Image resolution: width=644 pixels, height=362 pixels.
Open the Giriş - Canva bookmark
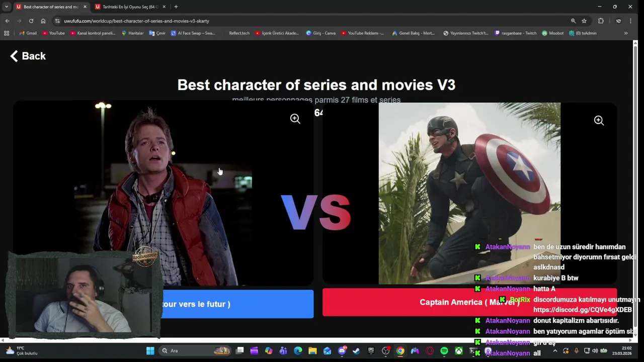(x=320, y=33)
